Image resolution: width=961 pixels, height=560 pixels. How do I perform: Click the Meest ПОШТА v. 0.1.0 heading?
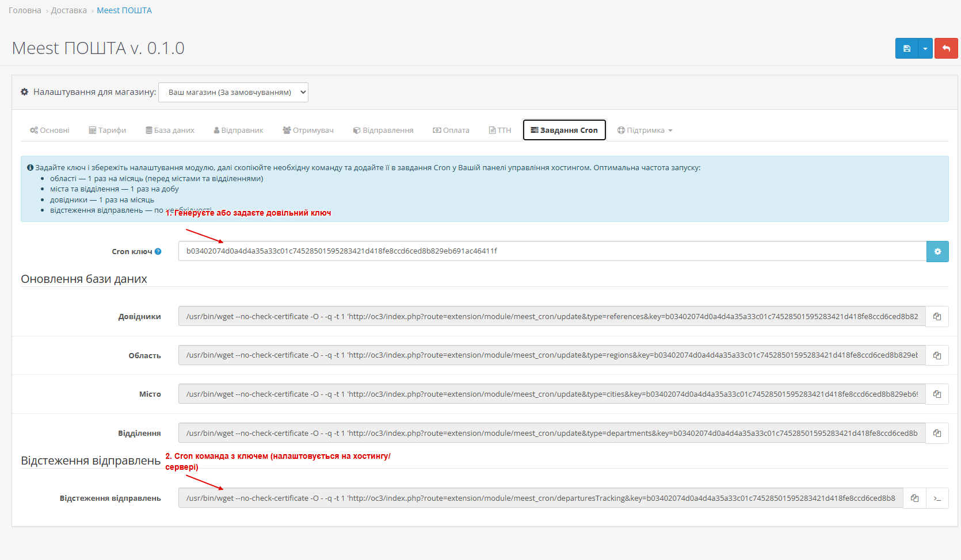point(98,48)
